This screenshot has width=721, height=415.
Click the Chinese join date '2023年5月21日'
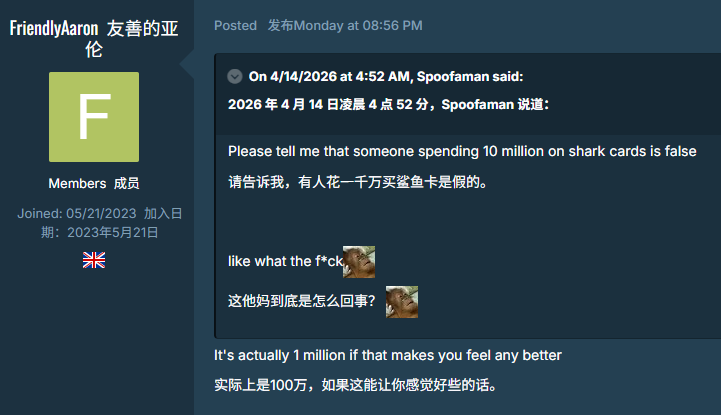point(113,233)
